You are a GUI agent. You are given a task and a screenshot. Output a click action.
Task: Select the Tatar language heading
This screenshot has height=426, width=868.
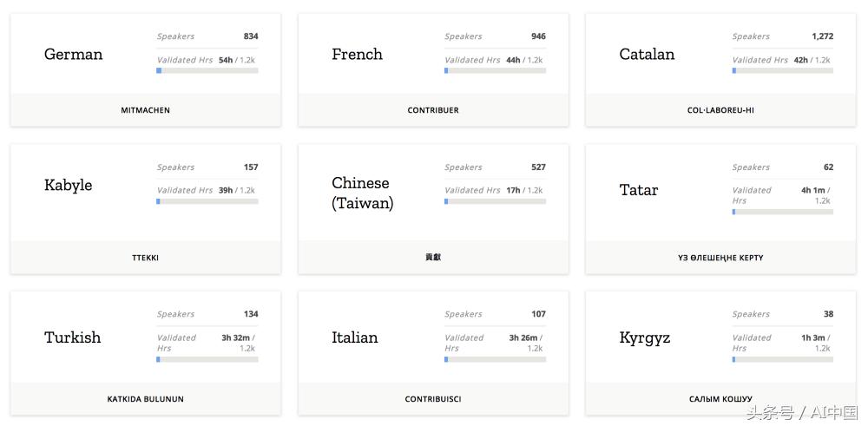tap(639, 190)
